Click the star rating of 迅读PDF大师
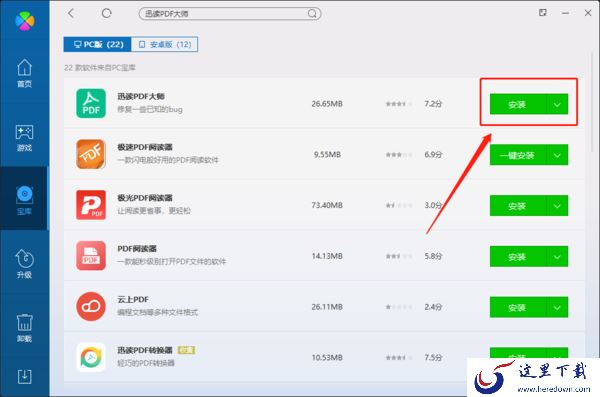 399,103
